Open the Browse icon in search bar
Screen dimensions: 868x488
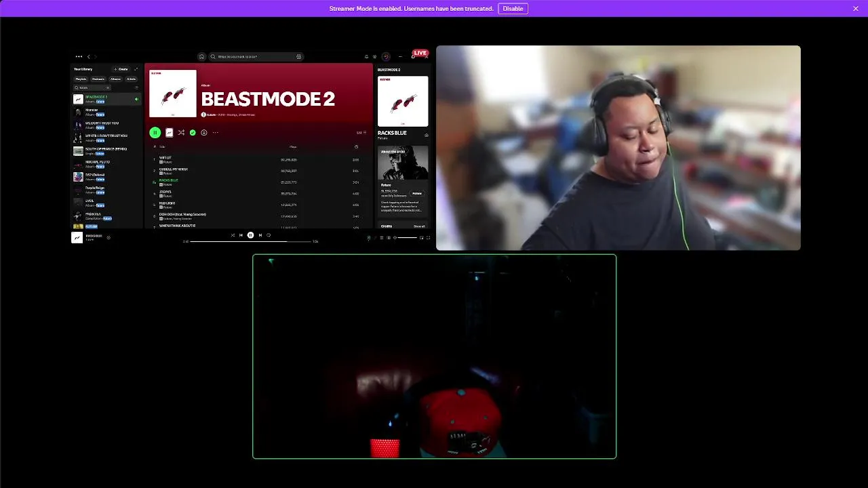pos(298,57)
